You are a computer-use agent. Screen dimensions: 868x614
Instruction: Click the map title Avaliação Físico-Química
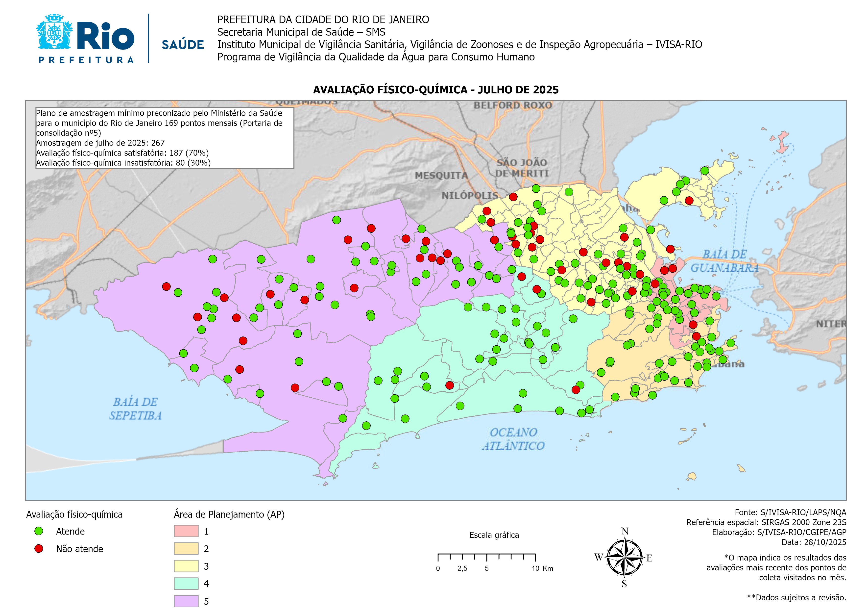coord(435,90)
